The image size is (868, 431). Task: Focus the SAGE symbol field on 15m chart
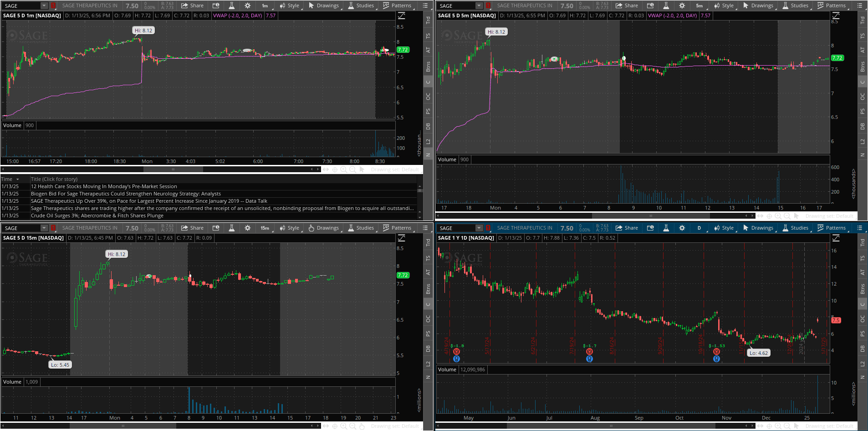pyautogui.click(x=22, y=228)
